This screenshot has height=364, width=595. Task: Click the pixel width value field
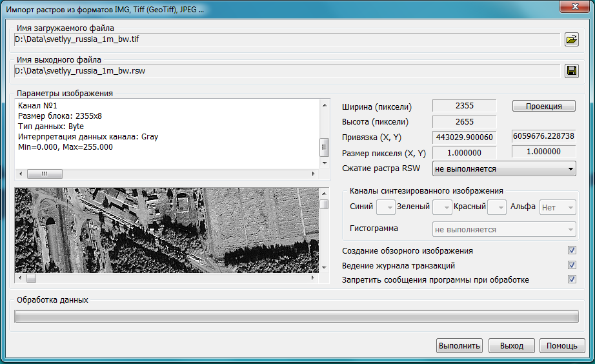pos(463,106)
